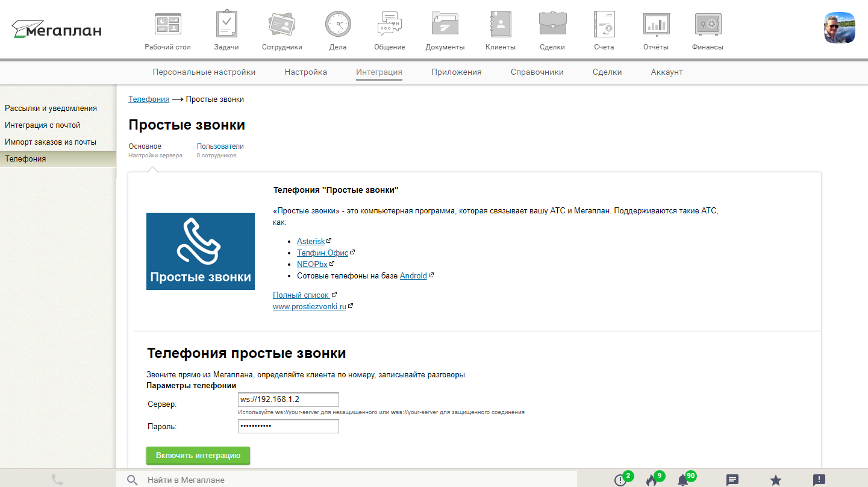Image resolution: width=868 pixels, height=487 pixels.
Task: Open www.prostiezvonki.ru link
Action: point(310,306)
